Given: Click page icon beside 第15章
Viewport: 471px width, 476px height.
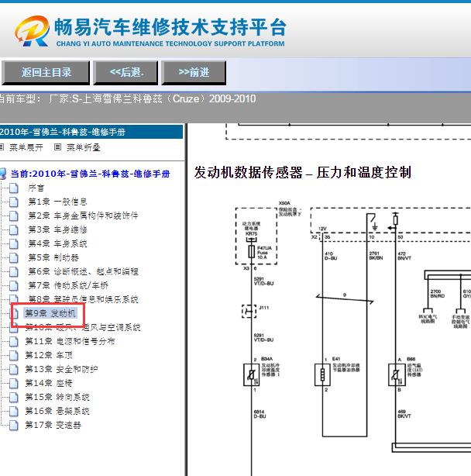Looking at the screenshot, I should pos(14,398).
